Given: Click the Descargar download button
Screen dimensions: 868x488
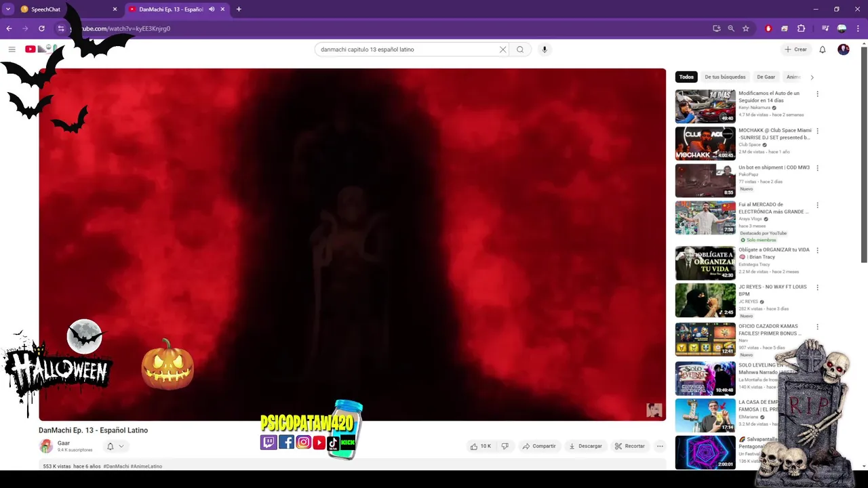Looking at the screenshot, I should tap(585, 446).
